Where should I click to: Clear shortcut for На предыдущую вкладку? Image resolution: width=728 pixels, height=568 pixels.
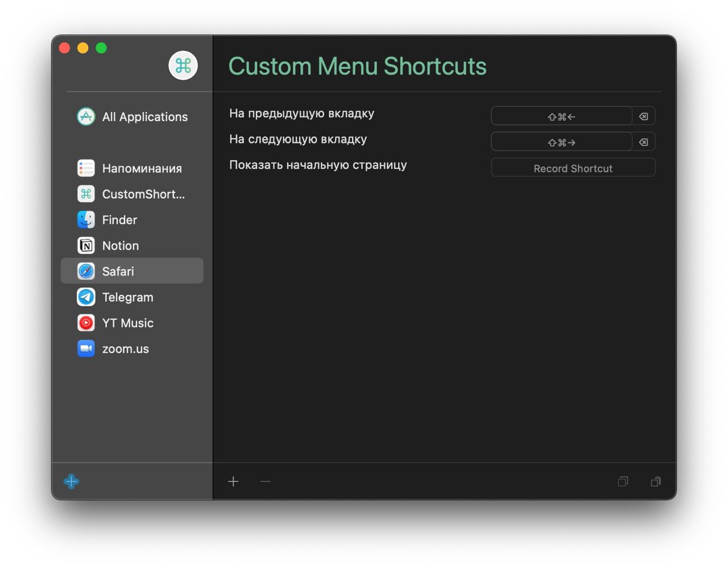[644, 116]
